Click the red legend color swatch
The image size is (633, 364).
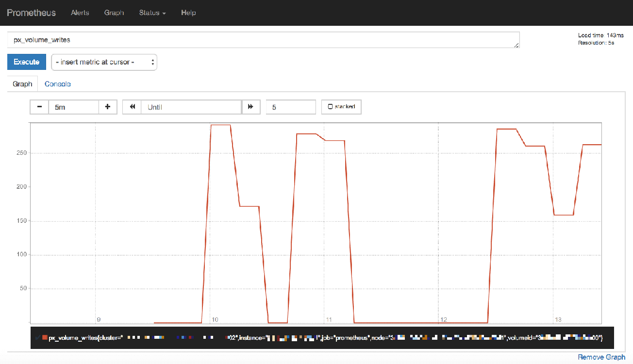click(44, 337)
